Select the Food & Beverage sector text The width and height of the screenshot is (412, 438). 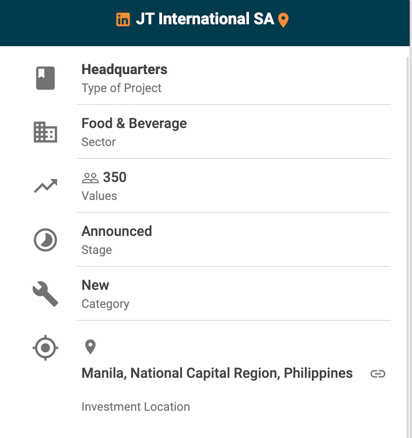(134, 123)
